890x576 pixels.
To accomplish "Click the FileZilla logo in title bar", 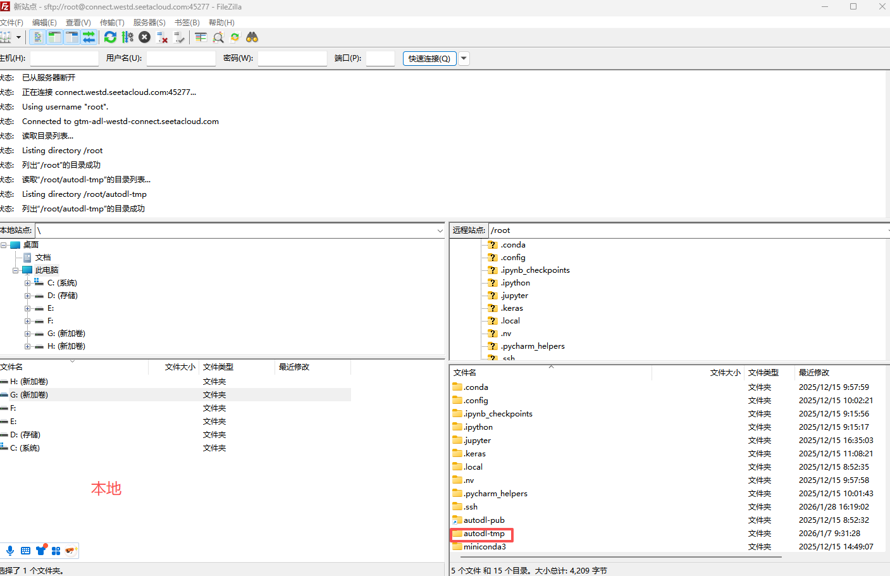I will click(x=5, y=7).
